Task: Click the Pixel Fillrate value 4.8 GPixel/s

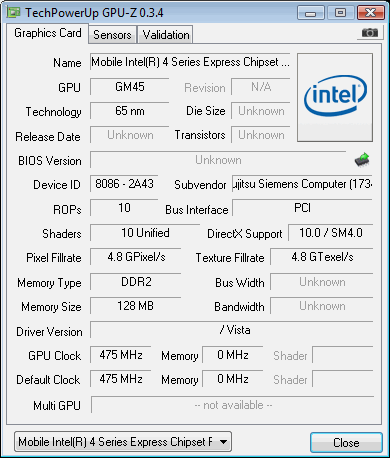Action: coord(136,257)
